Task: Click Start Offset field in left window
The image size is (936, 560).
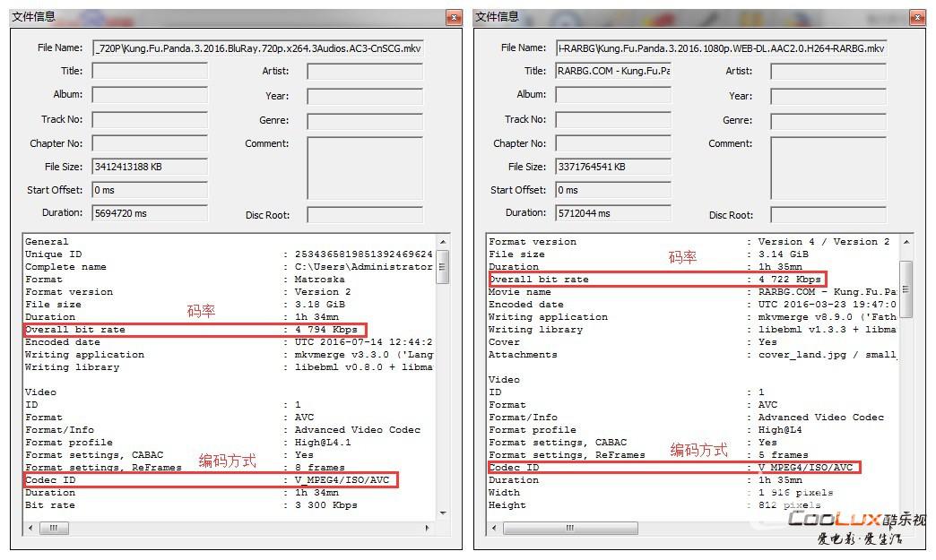Action: click(150, 190)
